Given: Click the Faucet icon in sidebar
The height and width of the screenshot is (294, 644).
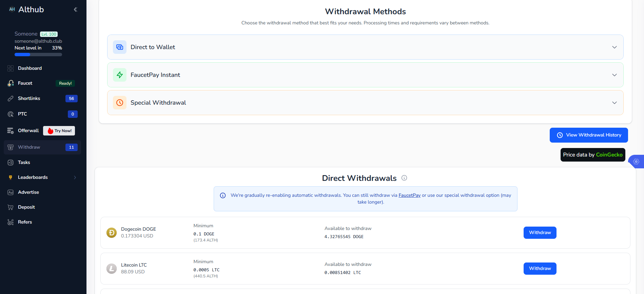Looking at the screenshot, I should 11,83.
